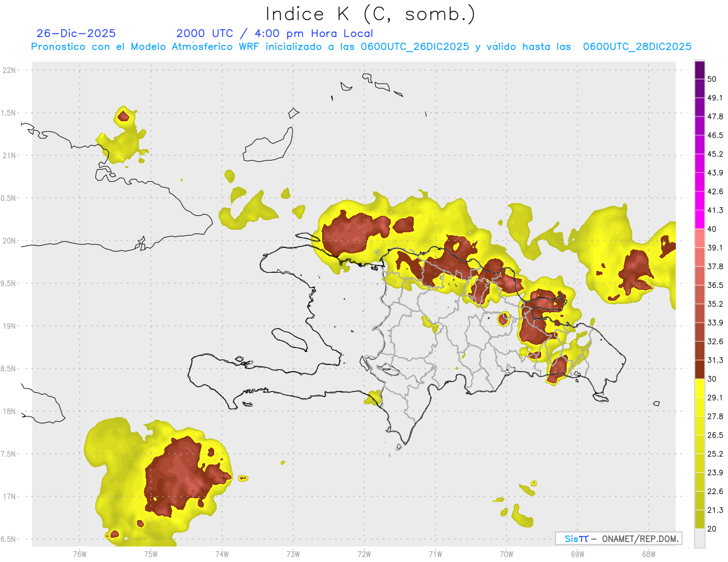The width and height of the screenshot is (728, 562).
Task: Select the date text "26-Dic-2025"
Action: coord(76,33)
